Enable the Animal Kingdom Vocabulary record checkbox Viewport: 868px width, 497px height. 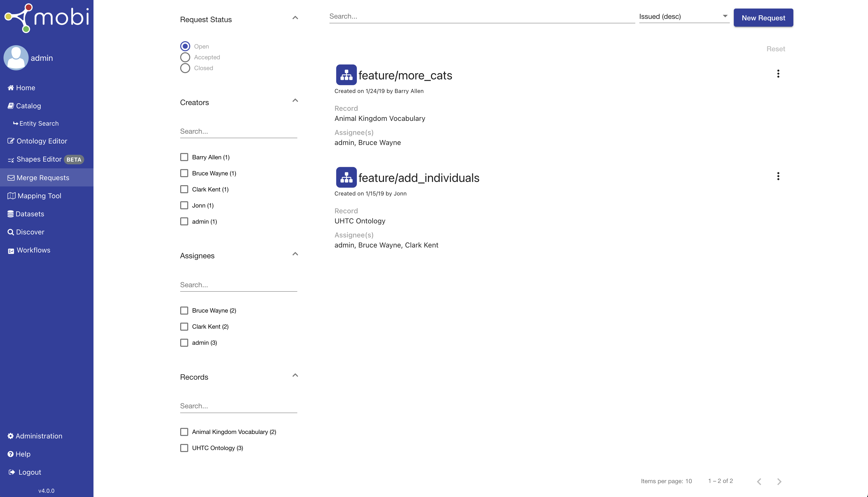pyautogui.click(x=184, y=431)
